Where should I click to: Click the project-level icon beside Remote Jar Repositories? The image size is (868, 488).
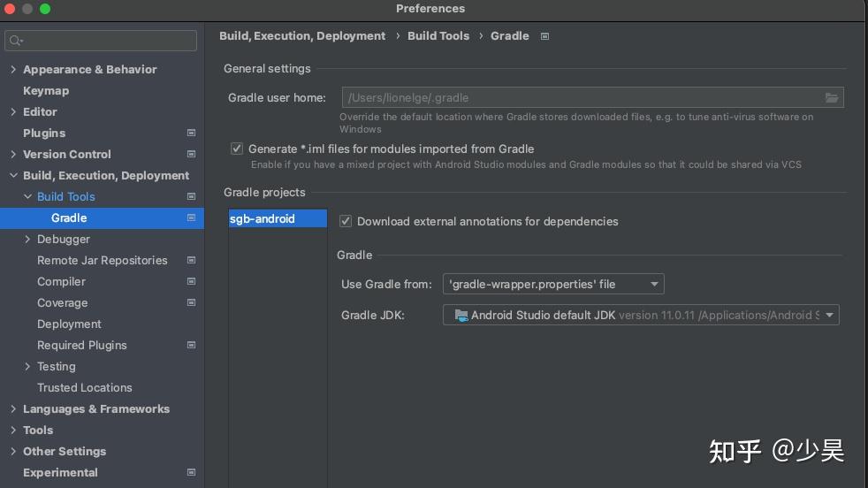191,261
